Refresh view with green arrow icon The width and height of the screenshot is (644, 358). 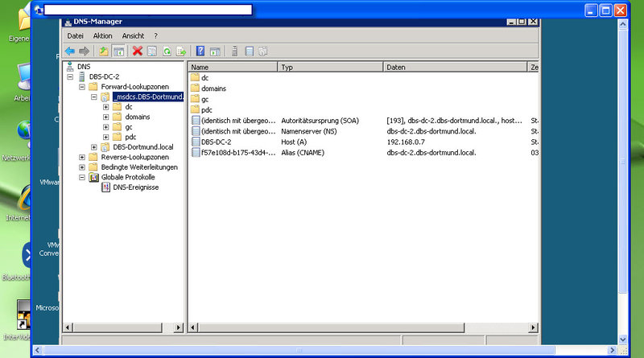click(167, 51)
